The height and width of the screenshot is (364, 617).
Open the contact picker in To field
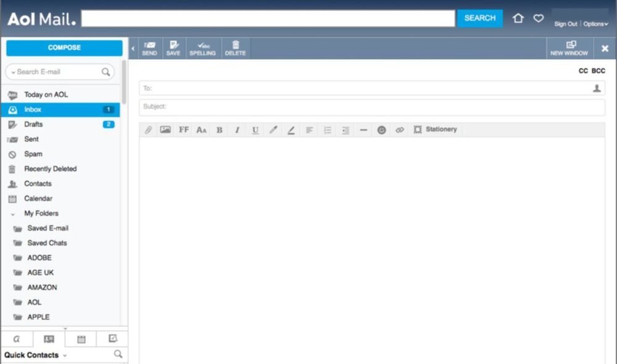tap(597, 88)
